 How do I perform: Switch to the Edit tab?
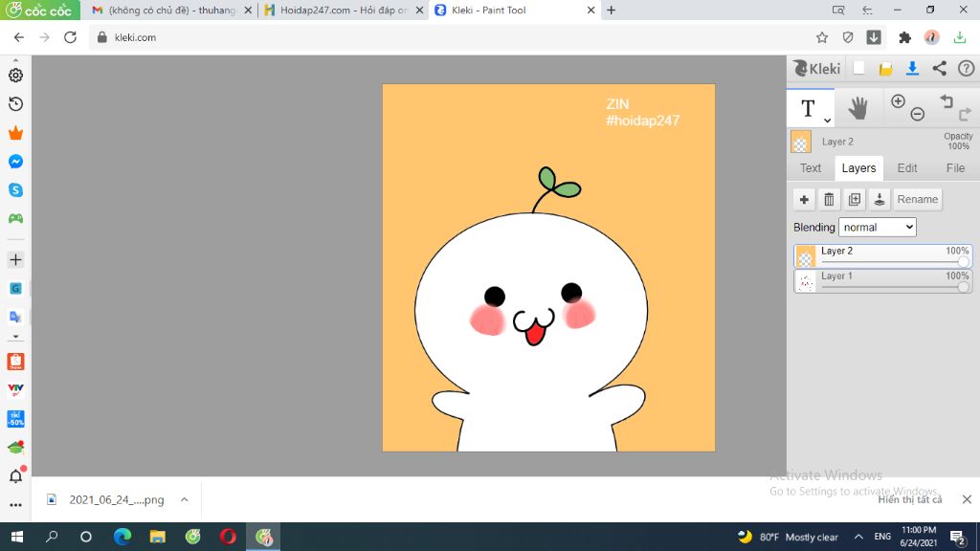pos(907,168)
